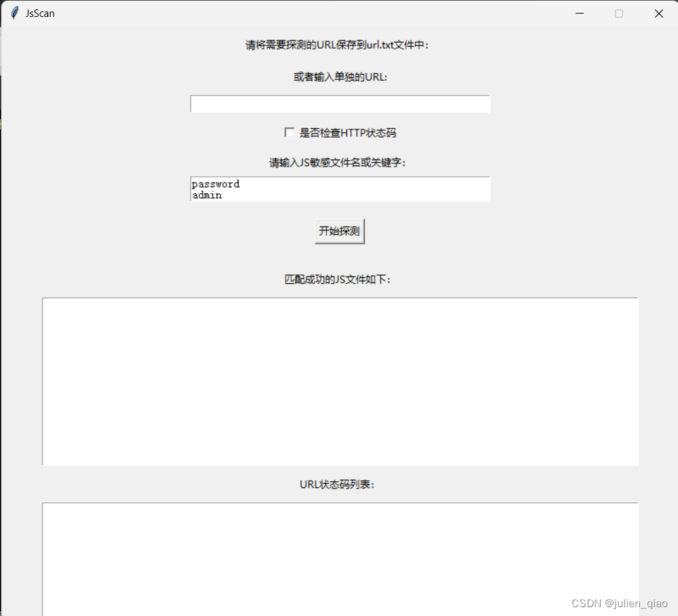Select the word password in the keyword box
678x616 pixels.
pos(216,184)
